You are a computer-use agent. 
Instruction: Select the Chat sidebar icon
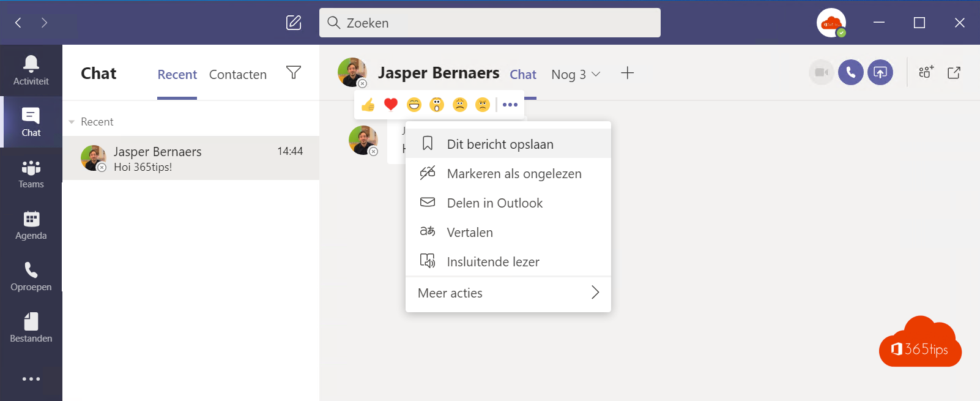[31, 122]
